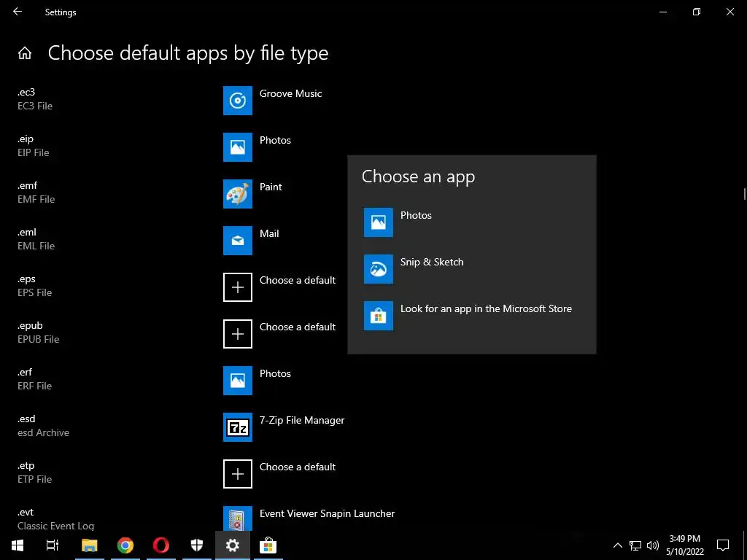Click Paint label for .emf

(x=271, y=187)
